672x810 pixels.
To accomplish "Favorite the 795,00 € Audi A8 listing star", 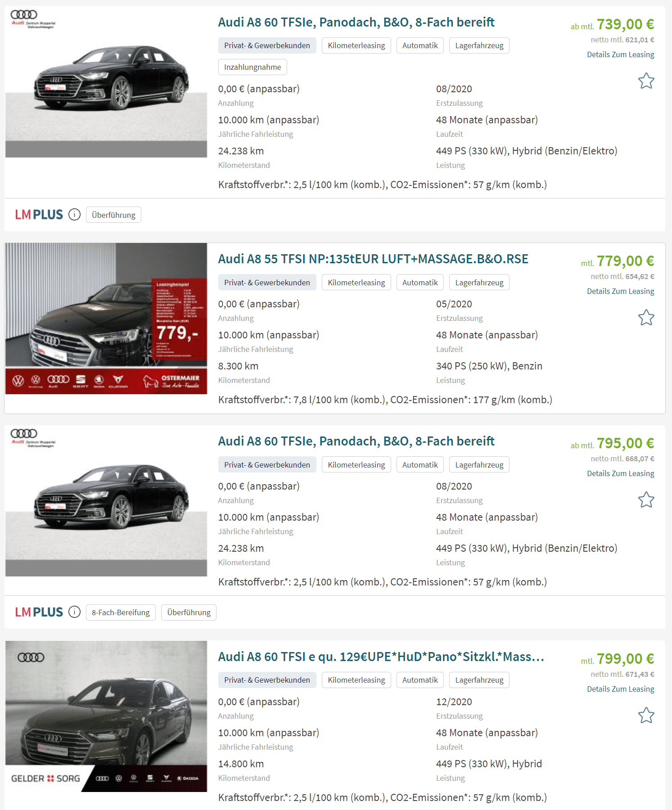I will click(x=646, y=500).
